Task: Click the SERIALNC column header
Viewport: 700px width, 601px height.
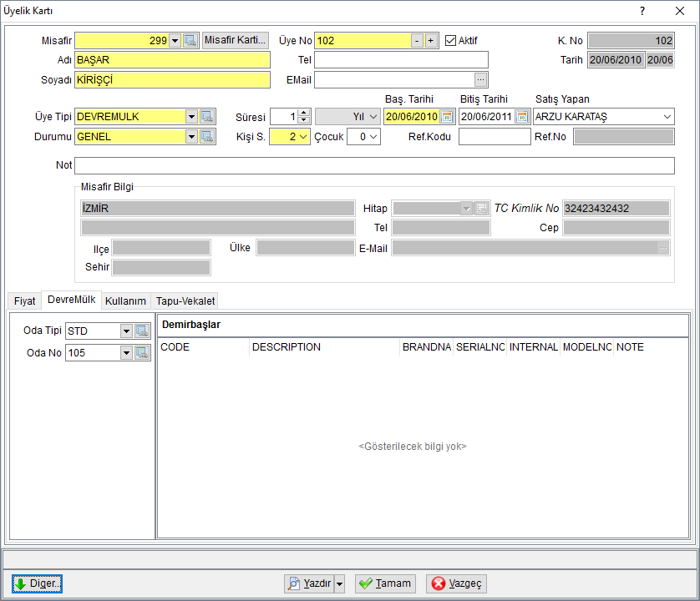Action: [480, 347]
